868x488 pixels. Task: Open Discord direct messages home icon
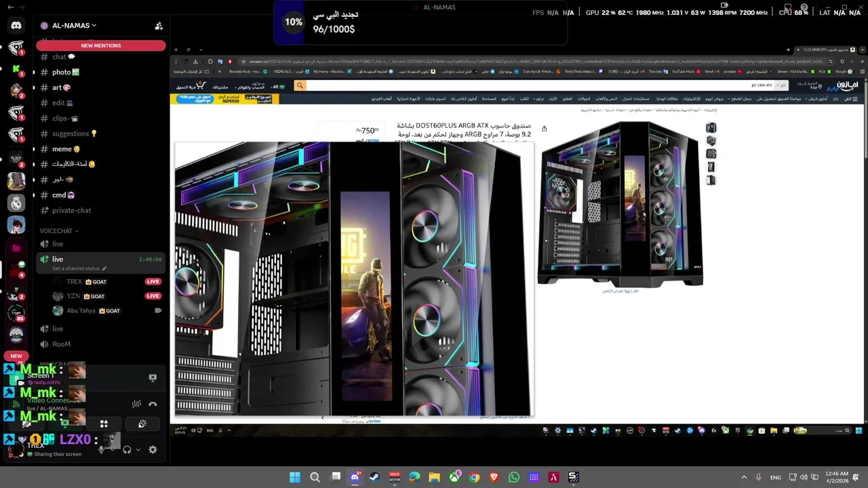tap(16, 26)
